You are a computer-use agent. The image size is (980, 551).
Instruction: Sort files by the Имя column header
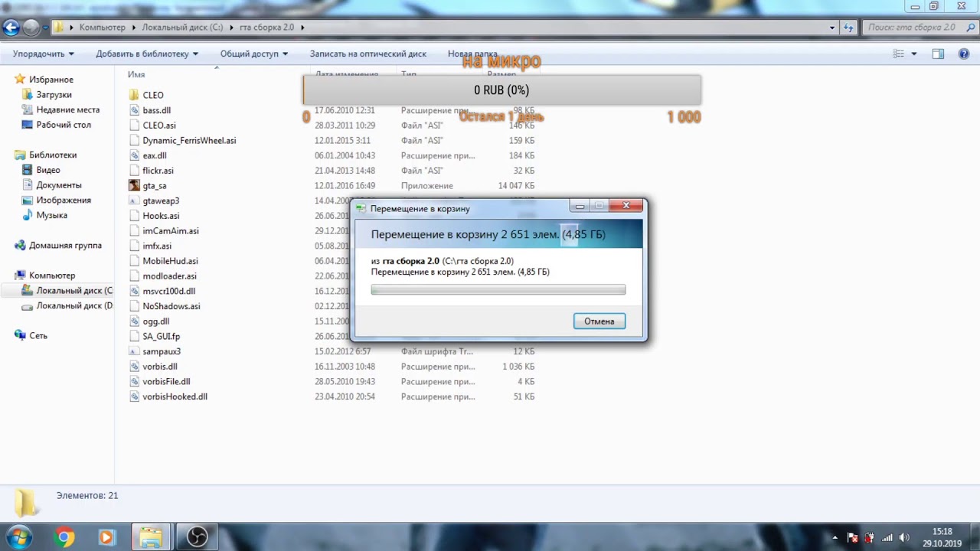(x=136, y=75)
